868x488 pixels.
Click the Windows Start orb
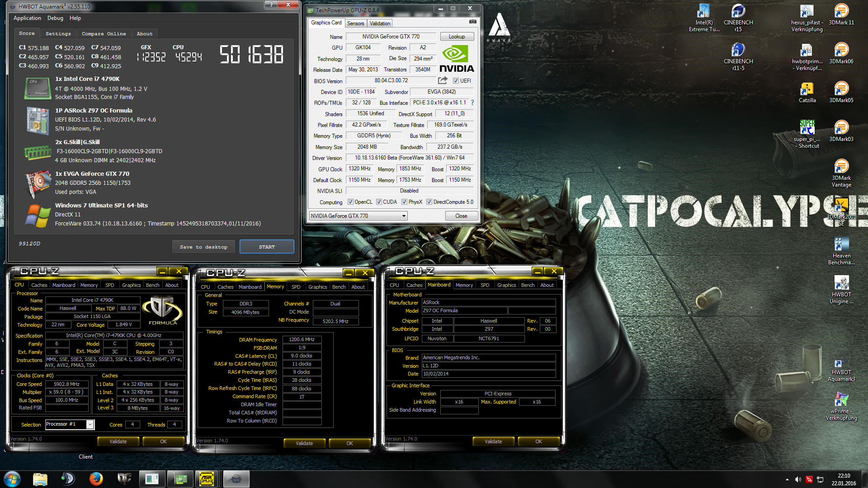pos(12,479)
